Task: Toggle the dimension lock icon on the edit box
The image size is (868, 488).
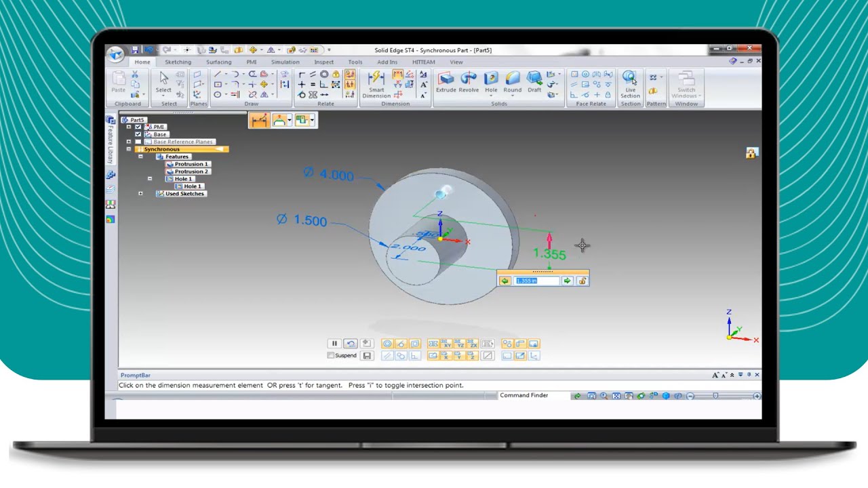Action: pos(582,281)
